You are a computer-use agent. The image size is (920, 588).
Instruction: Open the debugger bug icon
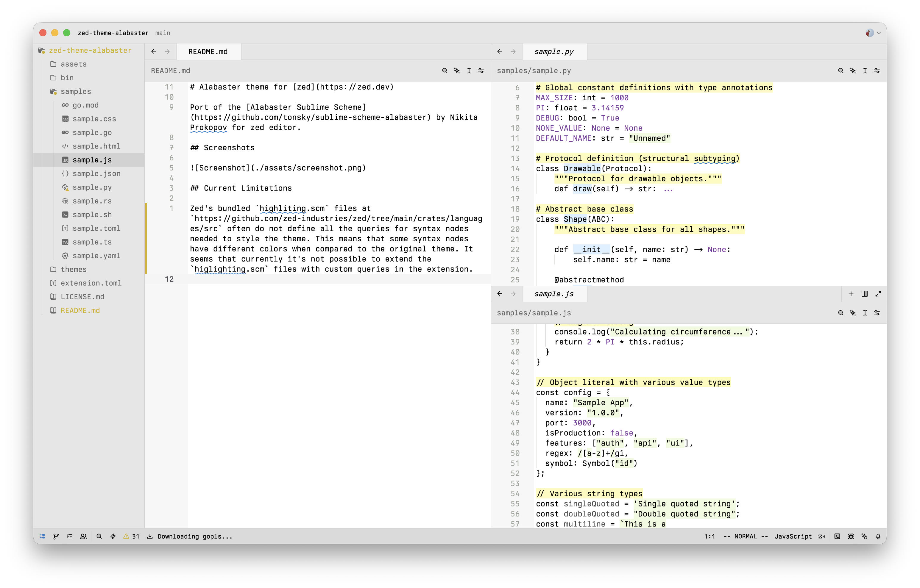pos(851,536)
